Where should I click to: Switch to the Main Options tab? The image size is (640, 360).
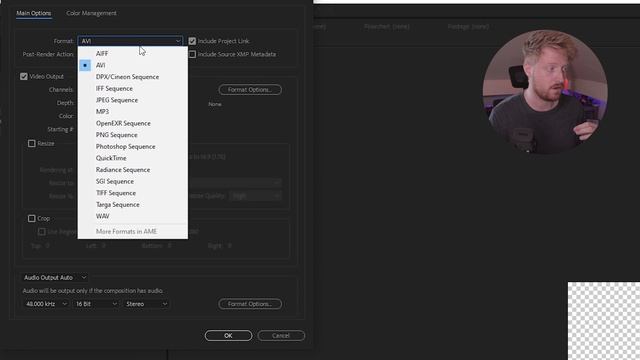[x=33, y=13]
